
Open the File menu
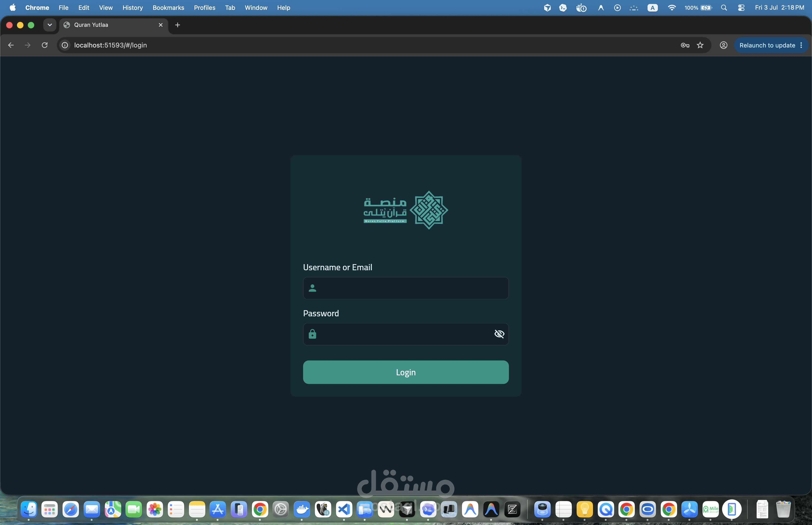(63, 8)
